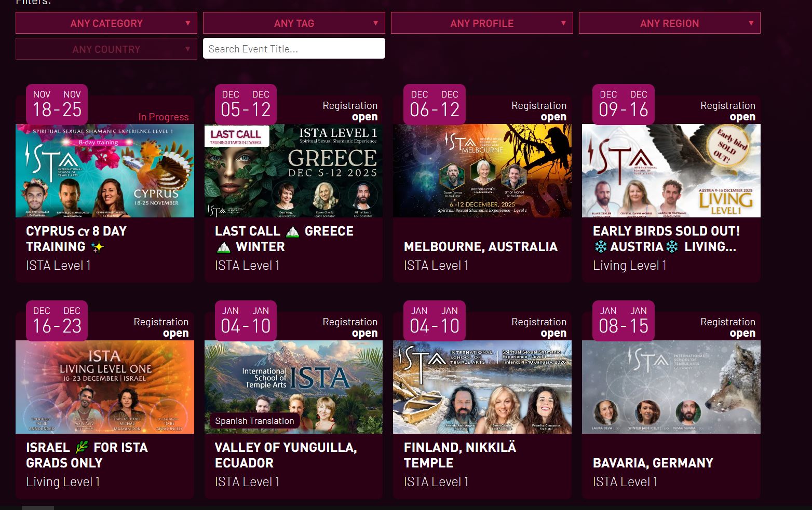This screenshot has width=812, height=510.
Task: Open the Ecuador ISTA banner image
Action: [x=293, y=387]
